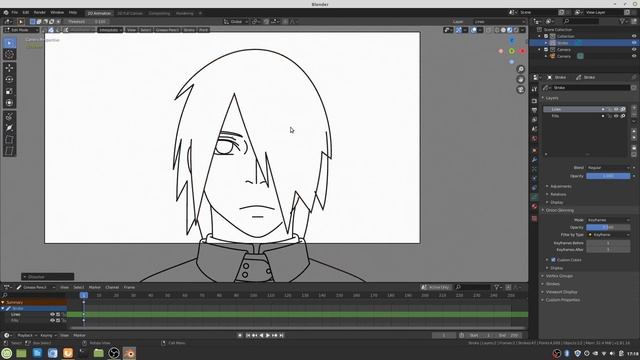This screenshot has height=360, width=640.
Task: Open the Global transform orientation dropdown
Action: (x=236, y=22)
